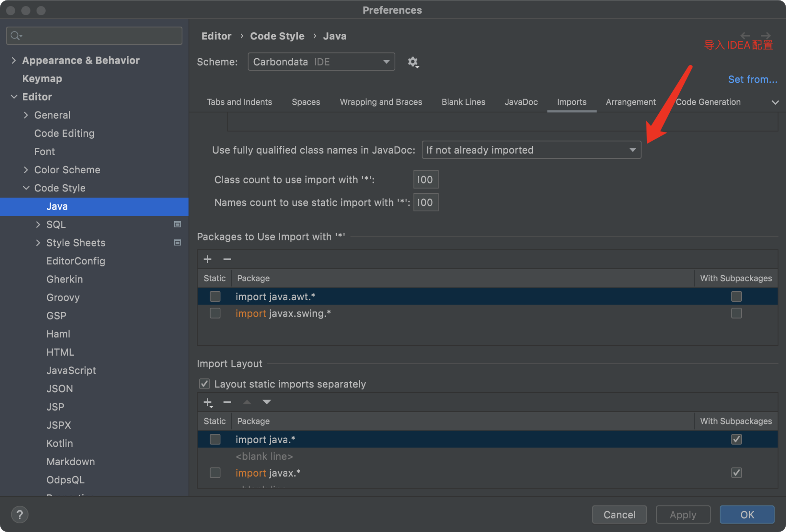Collapse the Editor tree node
Viewport: 786px width, 532px height.
click(14, 97)
